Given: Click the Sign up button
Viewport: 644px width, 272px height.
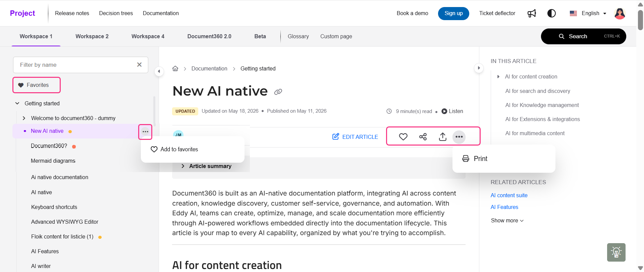Looking at the screenshot, I should pos(453,13).
